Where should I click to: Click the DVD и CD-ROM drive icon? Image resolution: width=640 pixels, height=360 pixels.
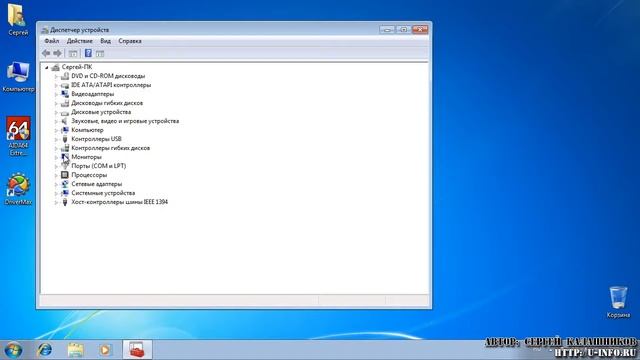64,76
